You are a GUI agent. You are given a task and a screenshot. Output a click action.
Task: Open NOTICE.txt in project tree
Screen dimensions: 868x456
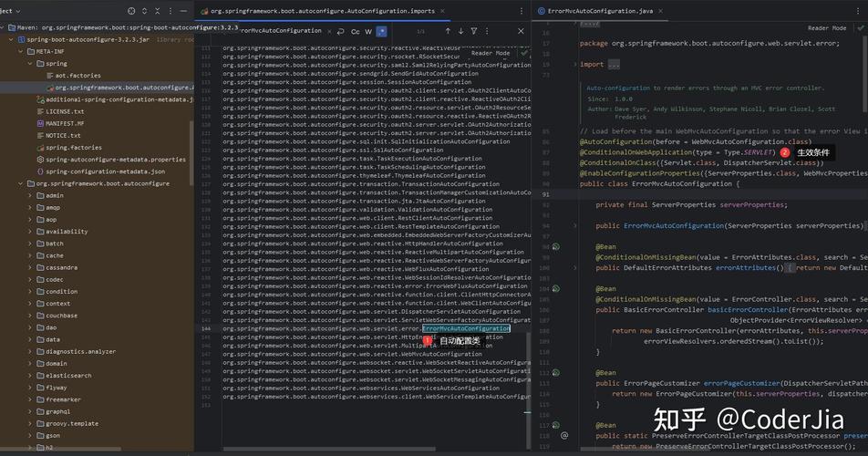58,136
